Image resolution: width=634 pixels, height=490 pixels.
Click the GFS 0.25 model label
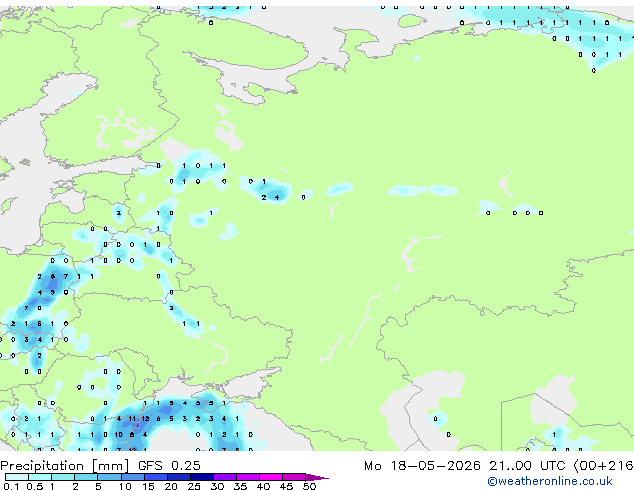pyautogui.click(x=169, y=466)
